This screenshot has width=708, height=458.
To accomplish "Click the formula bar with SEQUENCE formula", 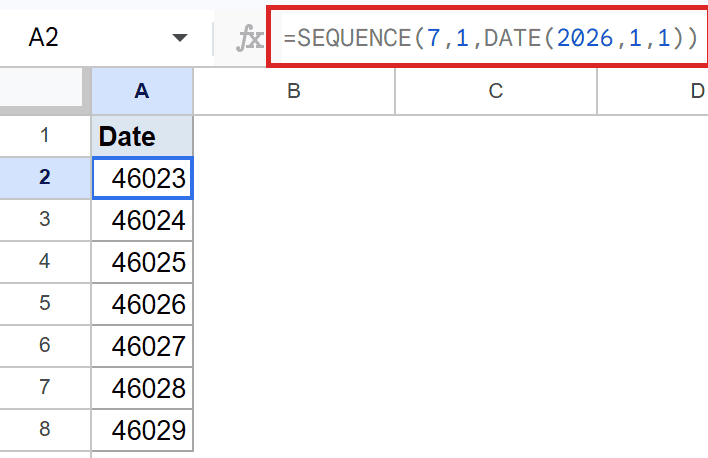I will click(x=490, y=37).
